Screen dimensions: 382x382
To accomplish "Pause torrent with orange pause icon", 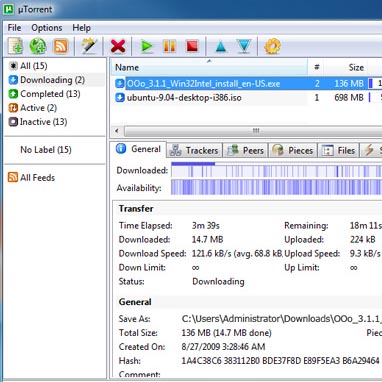I will (169, 46).
